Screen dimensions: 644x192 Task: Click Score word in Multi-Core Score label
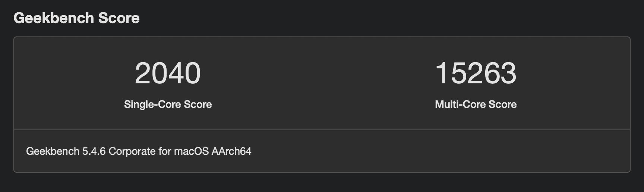(503, 104)
